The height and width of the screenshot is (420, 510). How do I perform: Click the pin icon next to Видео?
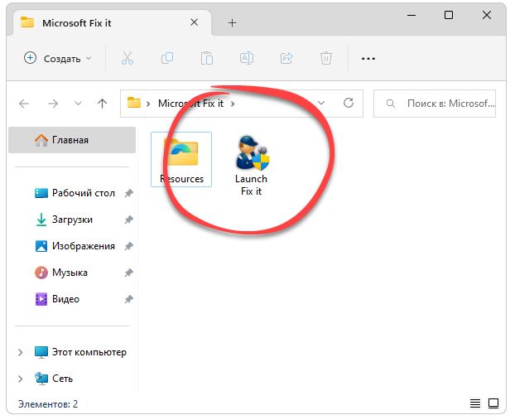coord(129,299)
